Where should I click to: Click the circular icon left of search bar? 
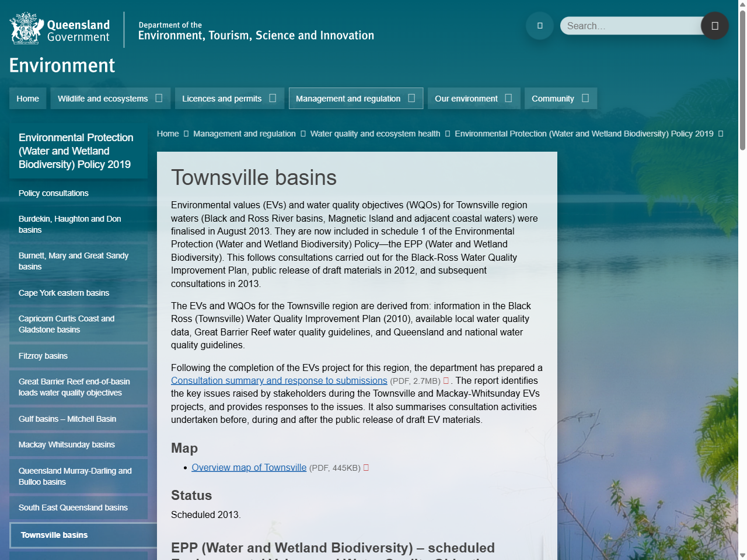(x=539, y=26)
